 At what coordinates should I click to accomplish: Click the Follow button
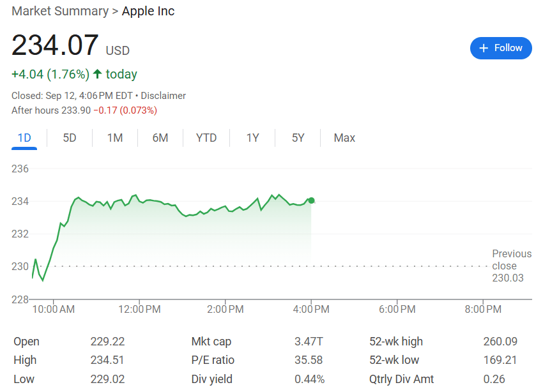[x=501, y=48]
